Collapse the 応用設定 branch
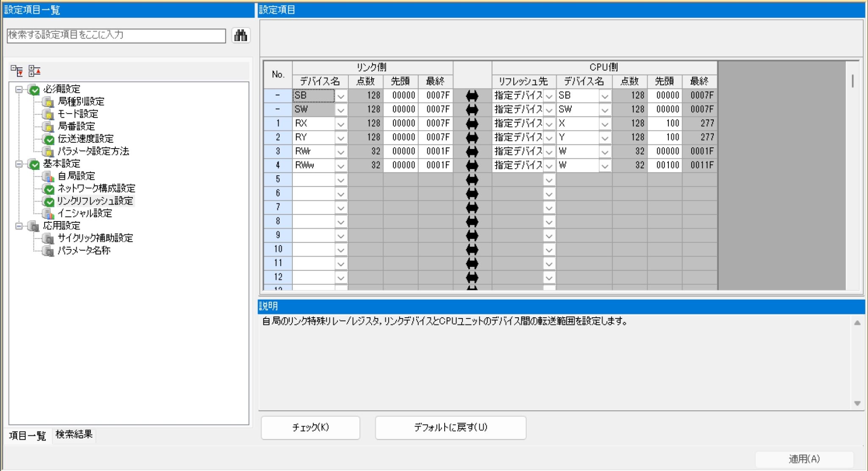This screenshot has height=471, width=868. click(x=18, y=226)
